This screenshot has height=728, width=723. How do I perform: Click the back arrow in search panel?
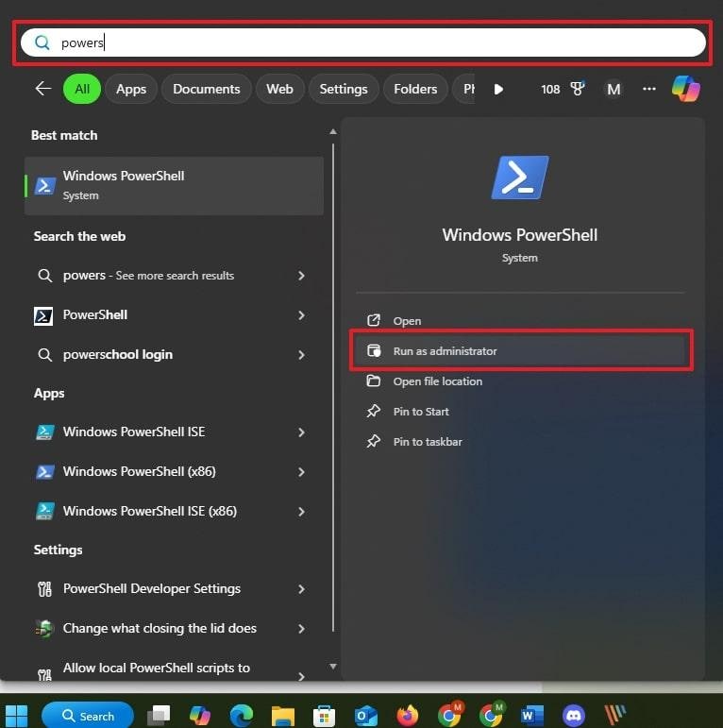(x=43, y=88)
